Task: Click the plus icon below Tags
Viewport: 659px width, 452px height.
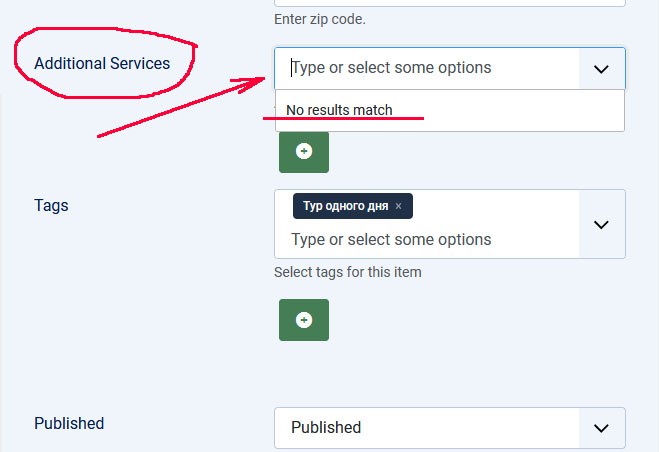Action: click(304, 320)
